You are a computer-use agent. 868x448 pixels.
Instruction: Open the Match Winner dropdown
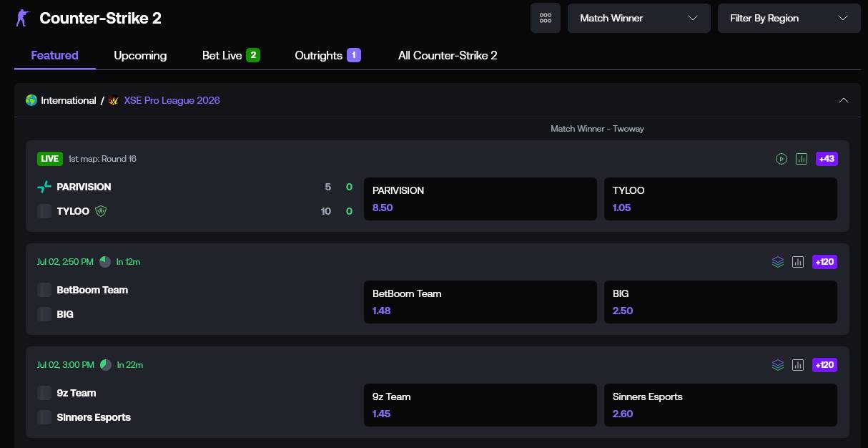[x=639, y=18]
